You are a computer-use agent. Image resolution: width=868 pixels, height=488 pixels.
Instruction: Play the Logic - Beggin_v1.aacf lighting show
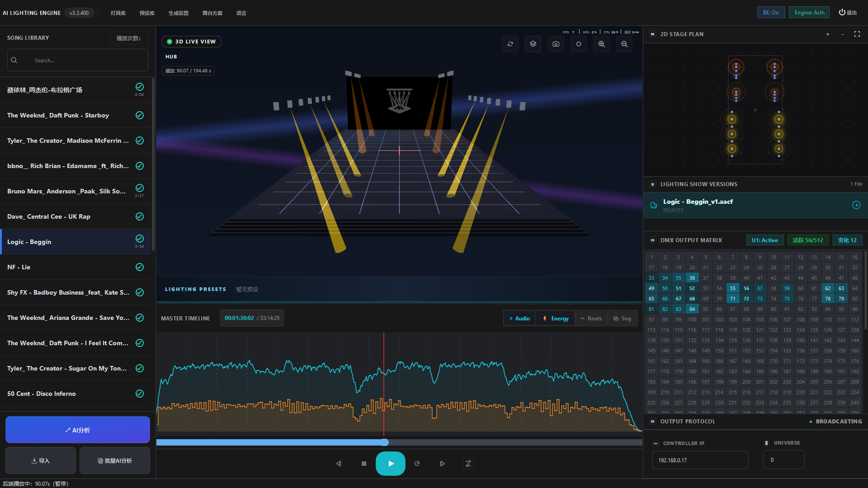click(x=857, y=205)
